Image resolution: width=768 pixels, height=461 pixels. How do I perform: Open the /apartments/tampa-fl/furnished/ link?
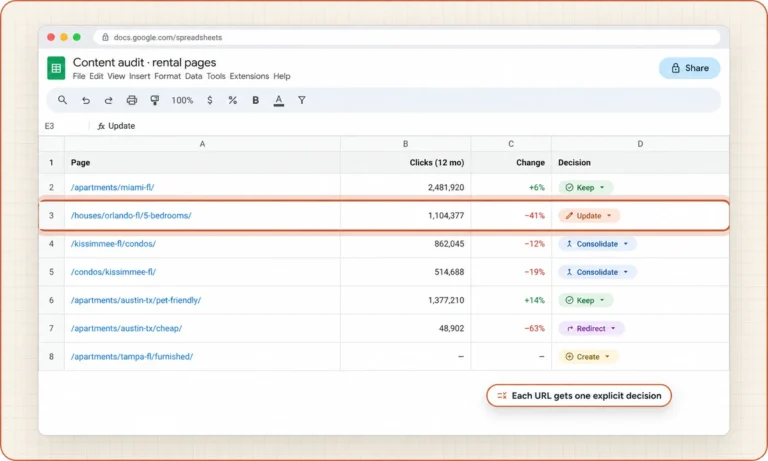pyautogui.click(x=132, y=357)
